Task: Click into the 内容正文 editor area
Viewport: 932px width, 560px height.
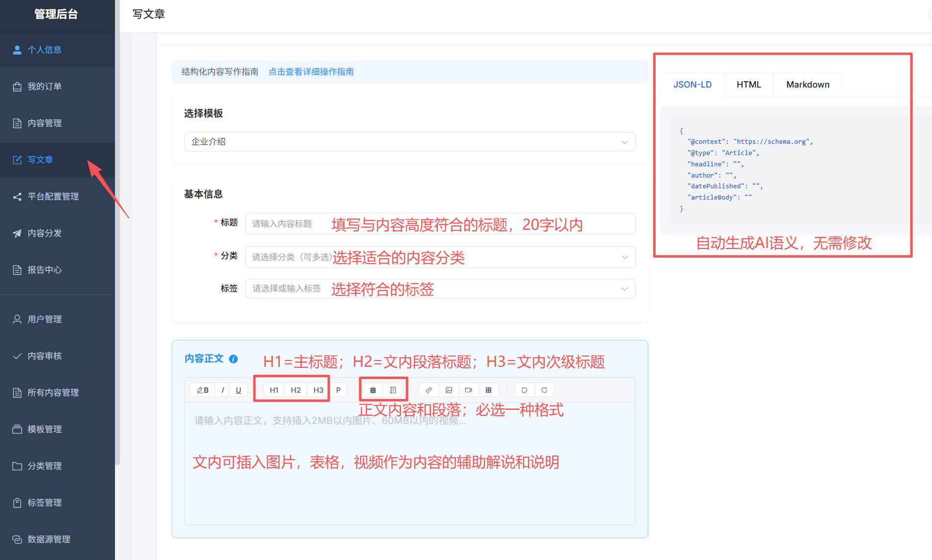Action: [409, 463]
